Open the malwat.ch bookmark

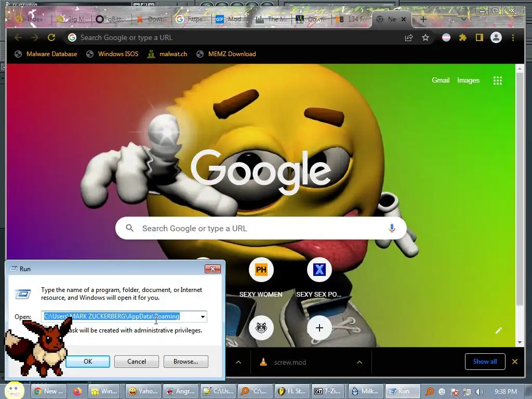(167, 54)
